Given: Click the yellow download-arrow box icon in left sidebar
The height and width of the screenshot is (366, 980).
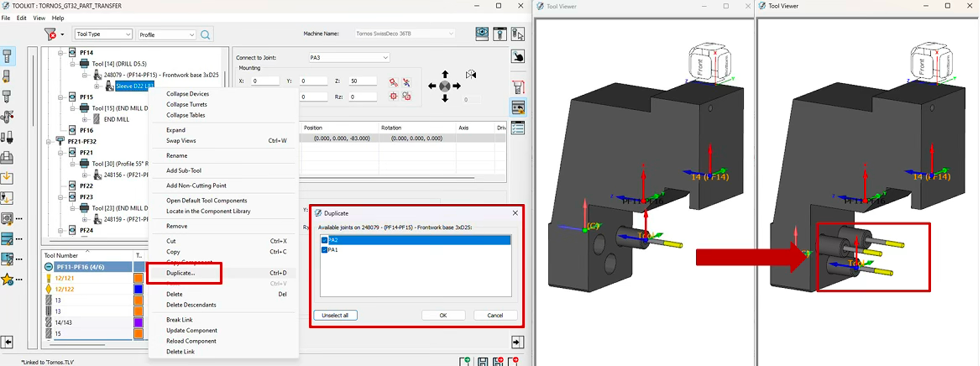Looking at the screenshot, I should coord(7,178).
